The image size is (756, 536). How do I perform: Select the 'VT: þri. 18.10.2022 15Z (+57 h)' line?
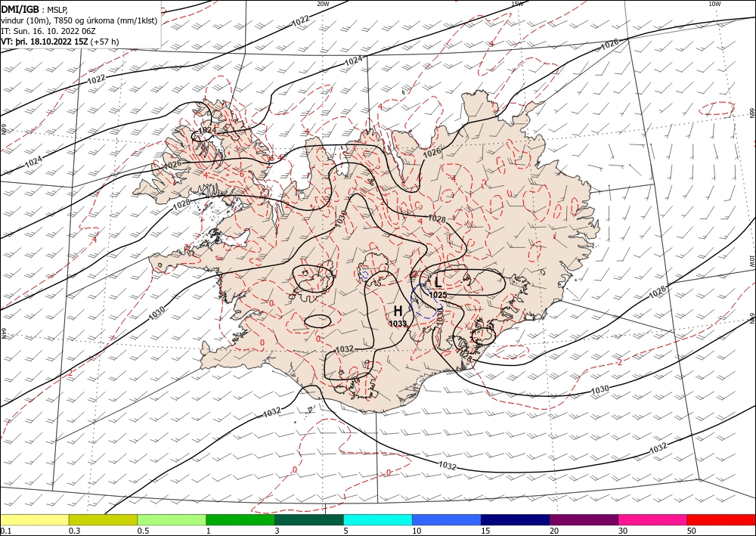coord(60,42)
